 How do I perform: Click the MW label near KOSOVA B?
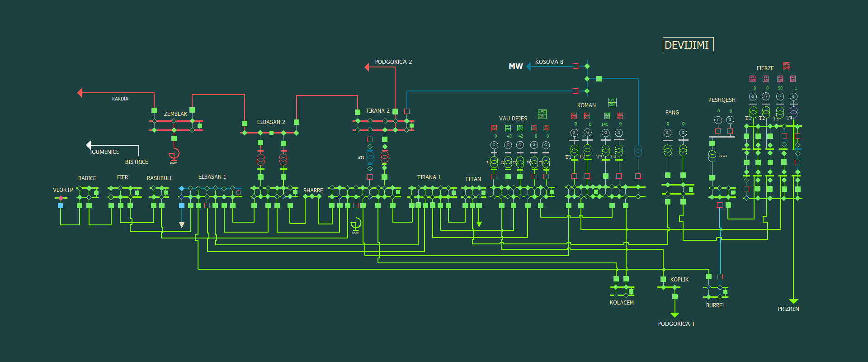tap(515, 67)
